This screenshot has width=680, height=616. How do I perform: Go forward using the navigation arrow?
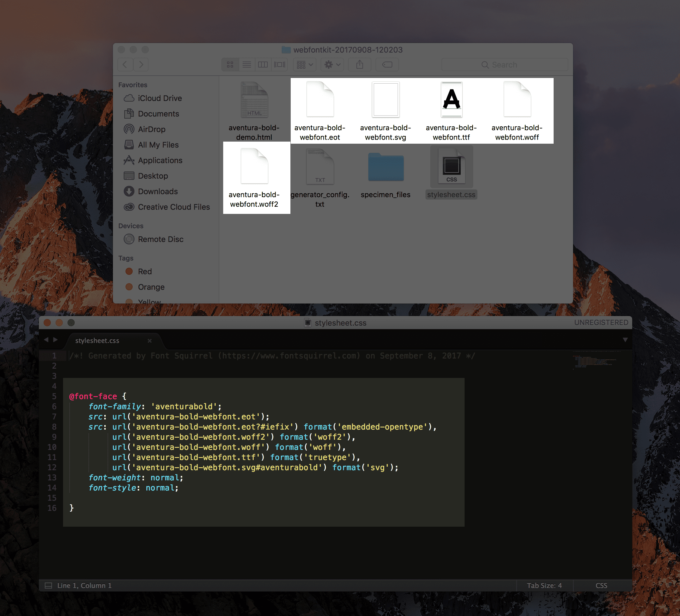coord(141,65)
